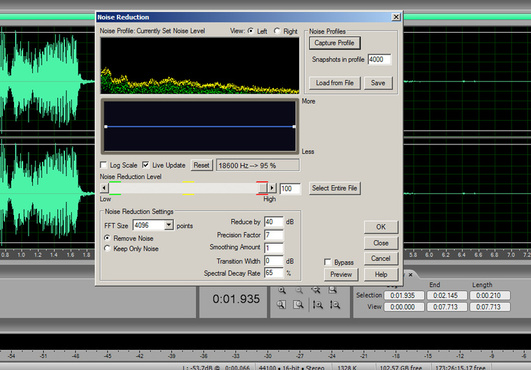Click the Zoom Out Full icon
The height and width of the screenshot is (370, 531).
(x=316, y=290)
